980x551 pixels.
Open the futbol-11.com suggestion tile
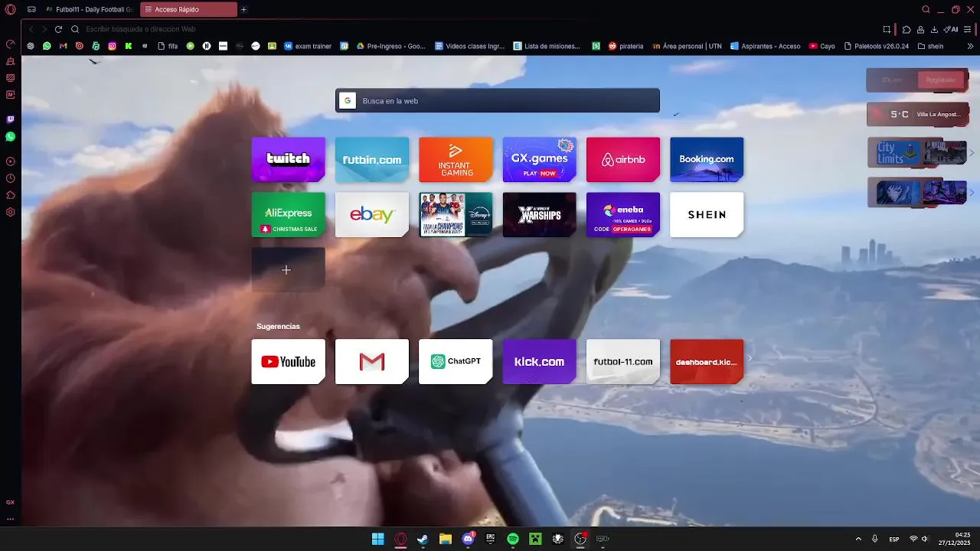623,361
